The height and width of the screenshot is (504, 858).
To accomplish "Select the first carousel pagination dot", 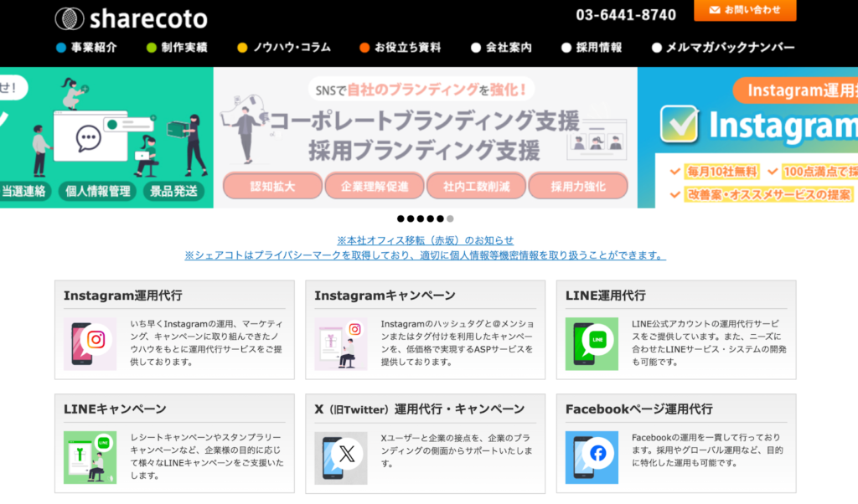I will [x=401, y=219].
